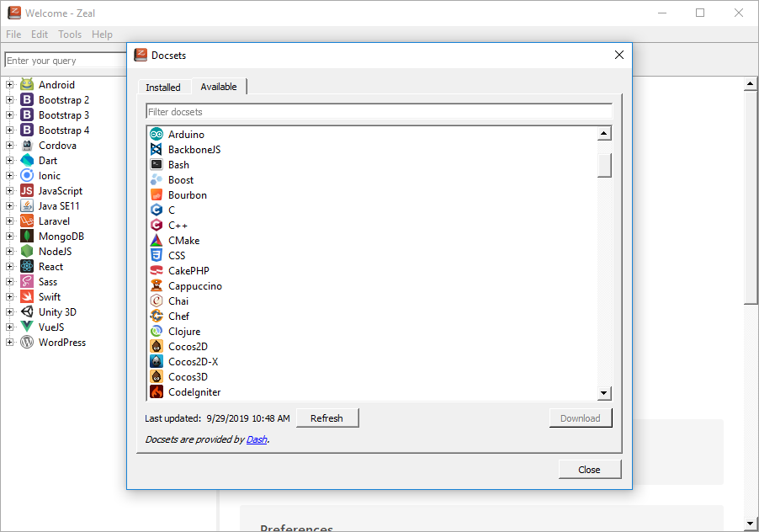Viewport: 759px width, 532px height.
Task: Open the Help menu
Action: coord(102,35)
